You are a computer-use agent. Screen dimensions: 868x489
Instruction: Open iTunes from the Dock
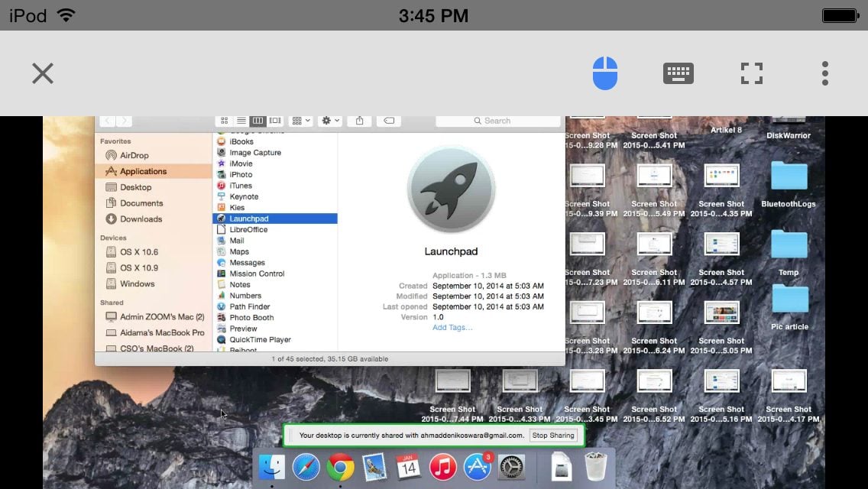[443, 468]
